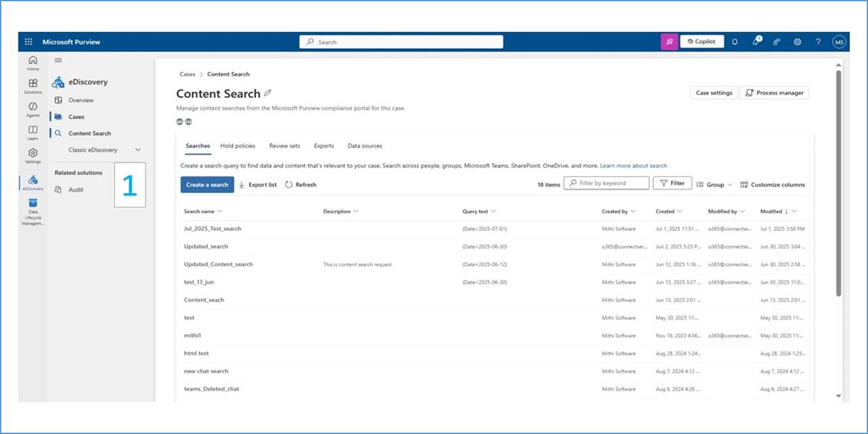This screenshot has height=434, width=868.
Task: Open the teams_Deleted_chat search
Action: (x=211, y=389)
